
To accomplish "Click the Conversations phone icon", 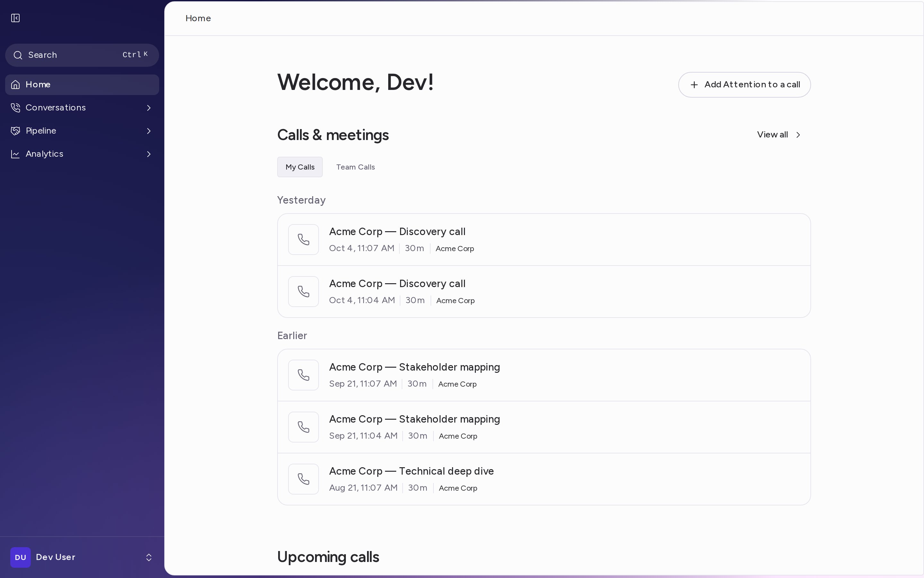I will pos(15,108).
